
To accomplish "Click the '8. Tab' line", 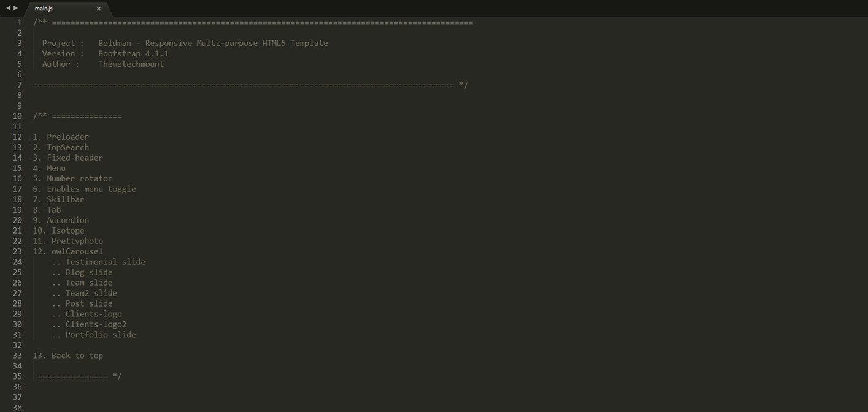I will click(47, 210).
